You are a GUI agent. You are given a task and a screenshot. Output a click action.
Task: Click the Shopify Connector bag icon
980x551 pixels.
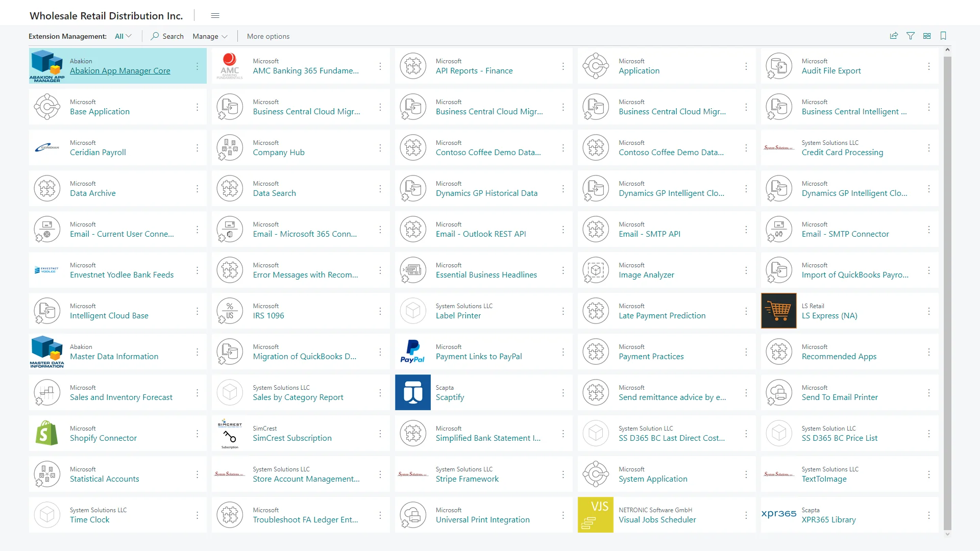[46, 433]
